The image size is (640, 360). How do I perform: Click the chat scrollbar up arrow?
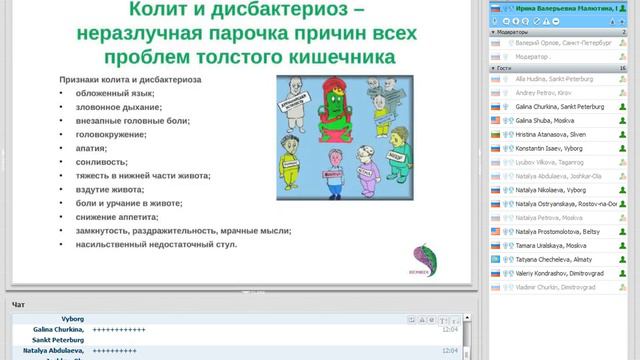pyautogui.click(x=467, y=318)
